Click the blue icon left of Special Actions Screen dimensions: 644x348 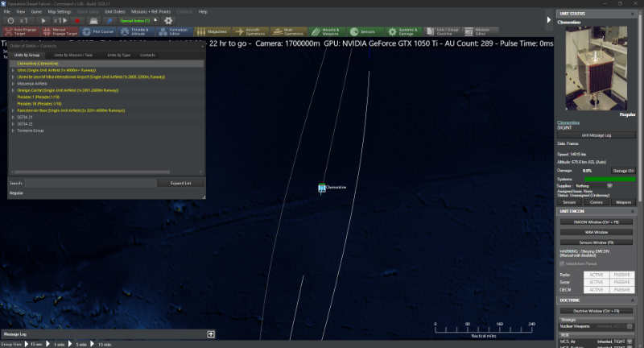click(109, 21)
